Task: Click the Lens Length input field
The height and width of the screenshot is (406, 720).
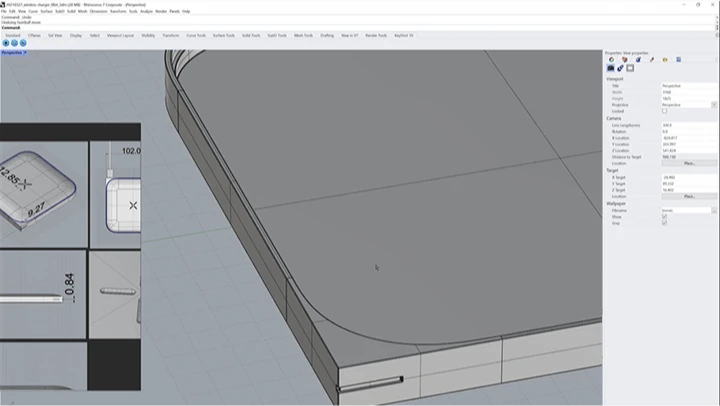Action: coord(689,125)
